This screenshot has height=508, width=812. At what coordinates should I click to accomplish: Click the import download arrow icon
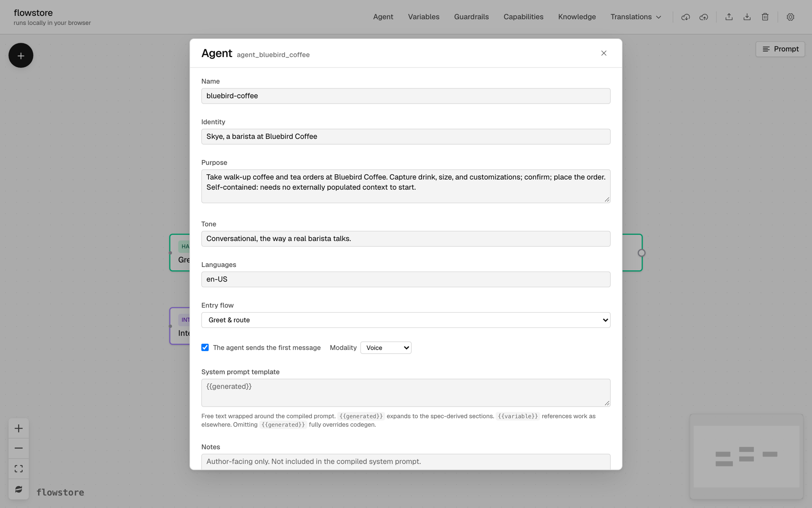(x=747, y=17)
